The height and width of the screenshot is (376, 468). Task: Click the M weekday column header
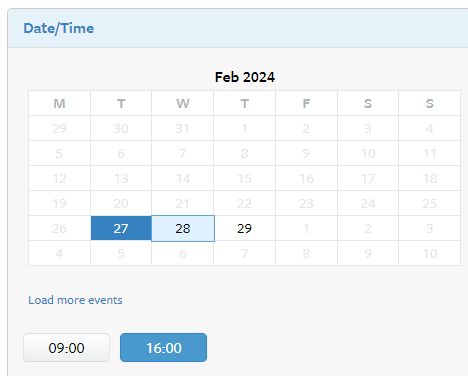click(x=59, y=103)
